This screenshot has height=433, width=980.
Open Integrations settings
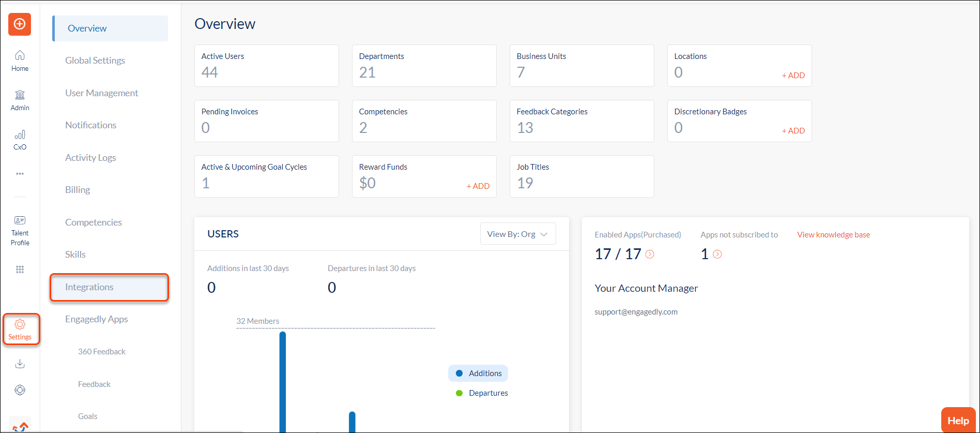pos(109,287)
